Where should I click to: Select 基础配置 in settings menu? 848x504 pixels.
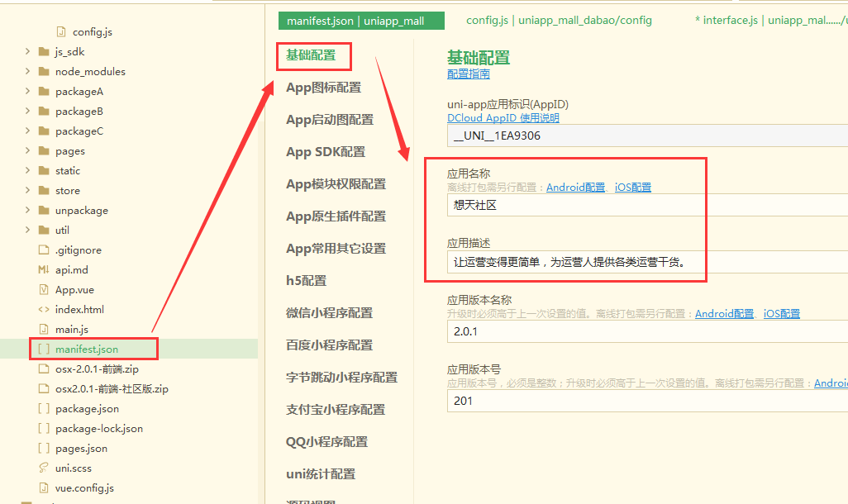point(311,55)
